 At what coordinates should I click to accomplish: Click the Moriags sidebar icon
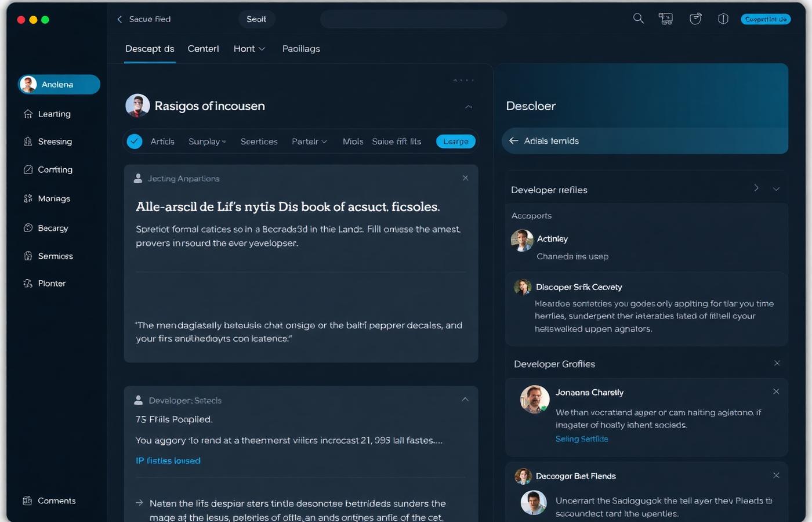(x=28, y=198)
